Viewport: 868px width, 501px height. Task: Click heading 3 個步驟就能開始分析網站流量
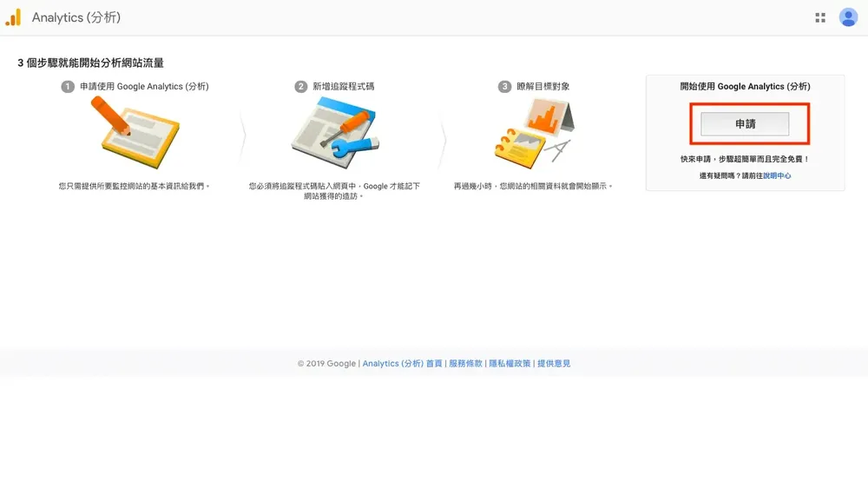tap(91, 63)
